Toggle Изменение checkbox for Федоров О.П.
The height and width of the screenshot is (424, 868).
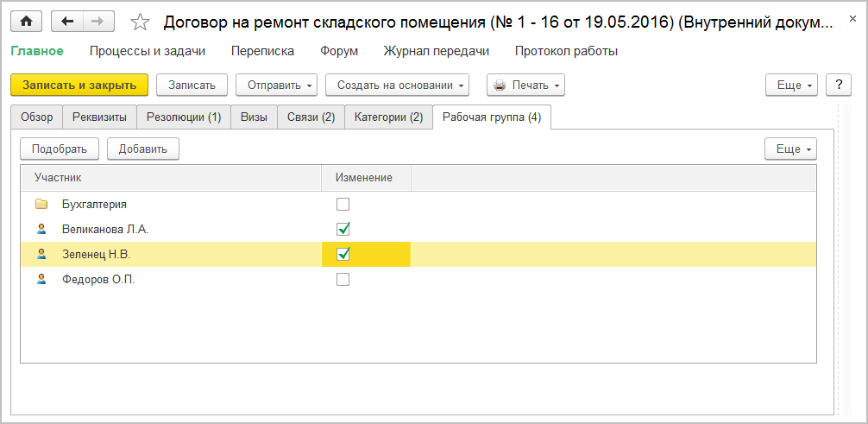coord(343,280)
